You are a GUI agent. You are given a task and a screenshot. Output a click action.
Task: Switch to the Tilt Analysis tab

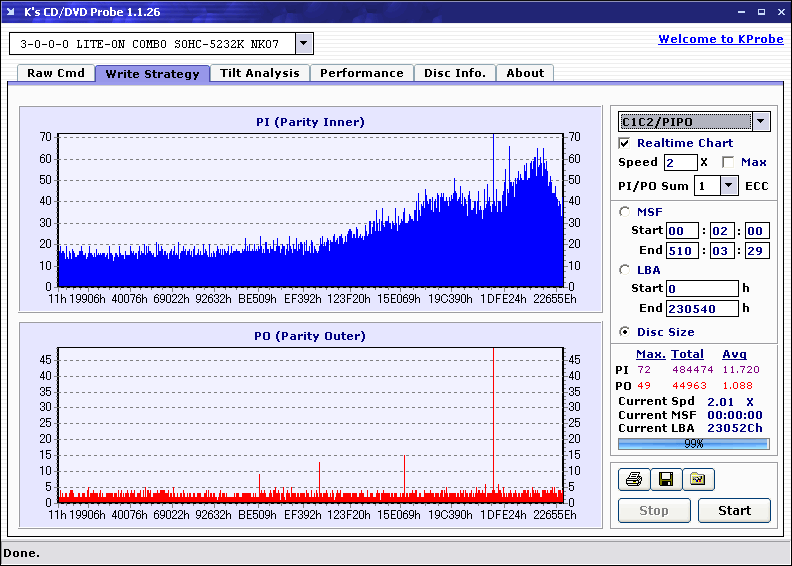point(260,73)
